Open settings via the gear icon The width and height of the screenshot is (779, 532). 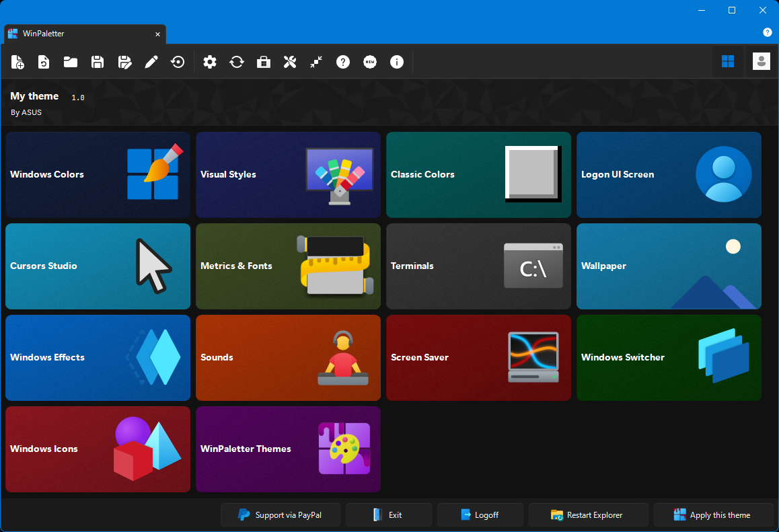[210, 63]
